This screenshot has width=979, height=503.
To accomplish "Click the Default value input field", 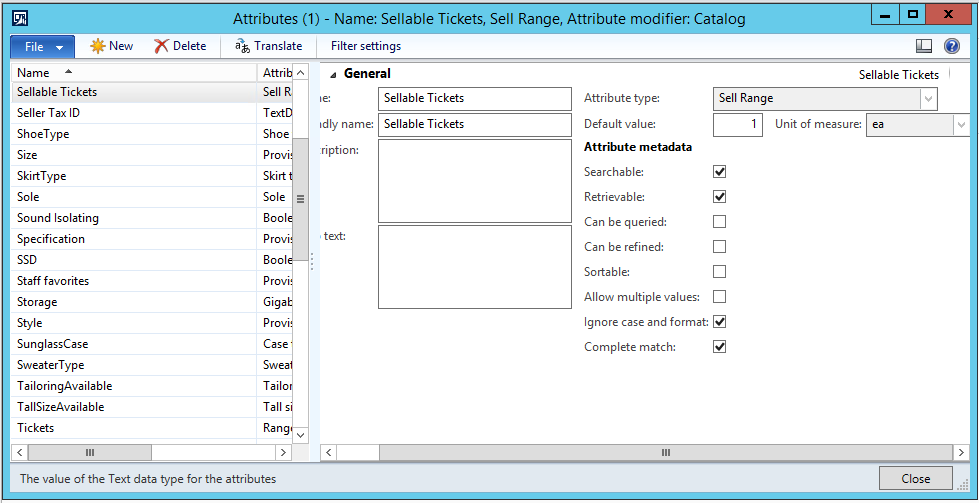I will pyautogui.click(x=737, y=124).
